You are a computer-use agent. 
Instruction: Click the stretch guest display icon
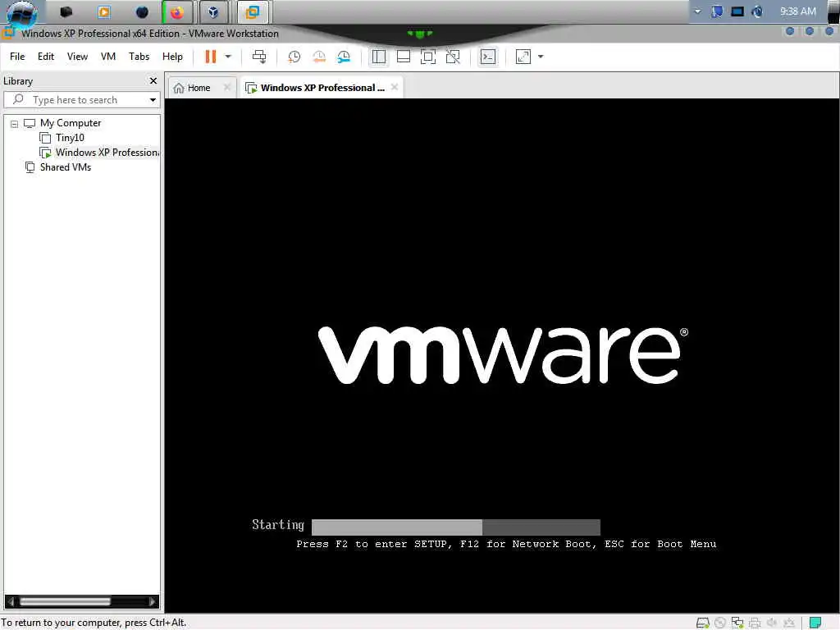tap(523, 57)
